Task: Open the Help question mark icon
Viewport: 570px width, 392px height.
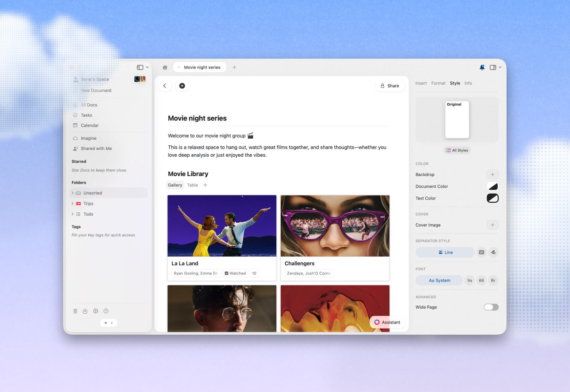Action: point(106,311)
